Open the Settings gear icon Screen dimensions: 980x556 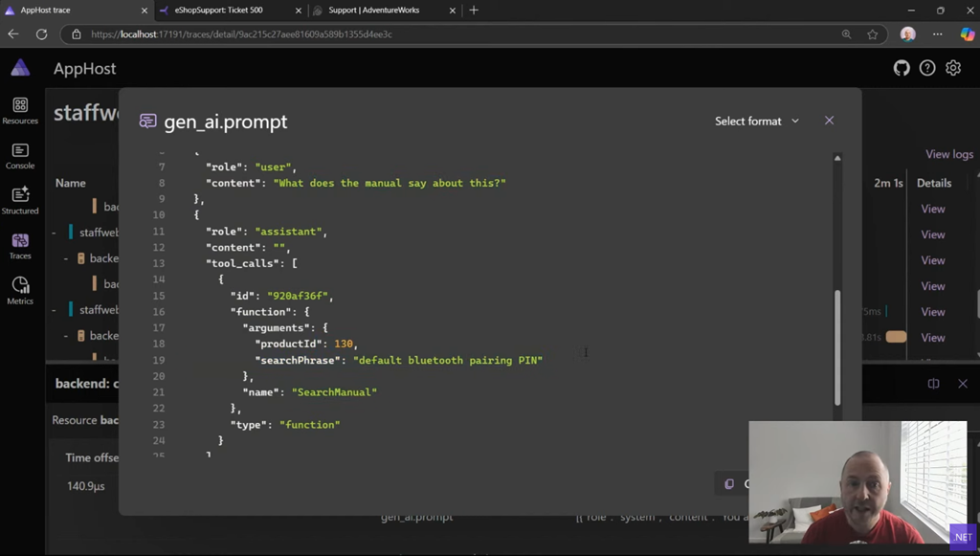coord(953,68)
